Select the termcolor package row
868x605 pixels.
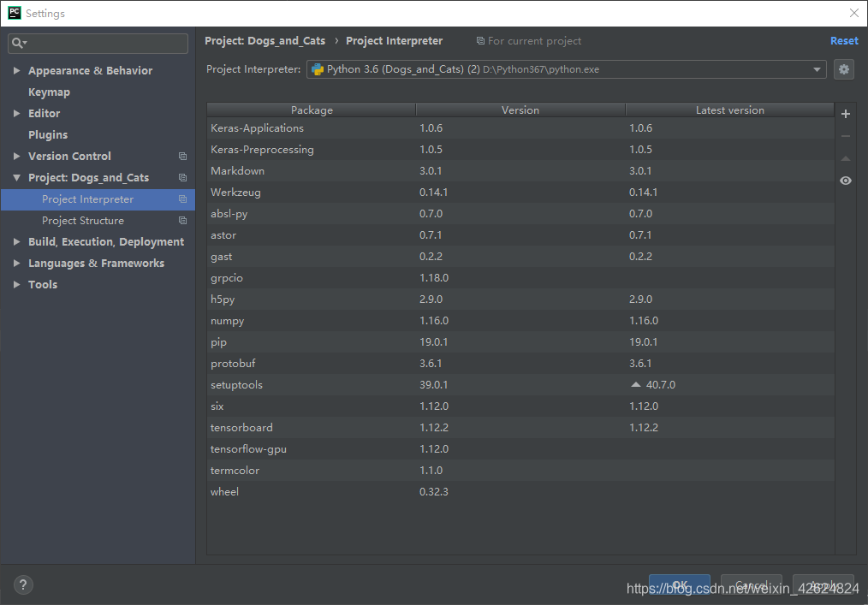point(520,471)
